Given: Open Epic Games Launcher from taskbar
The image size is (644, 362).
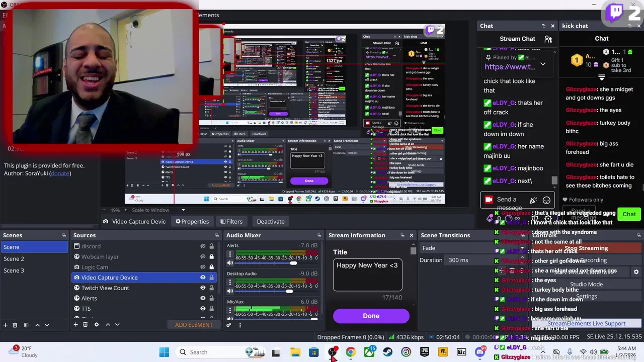Looking at the screenshot, I should coord(425,352).
